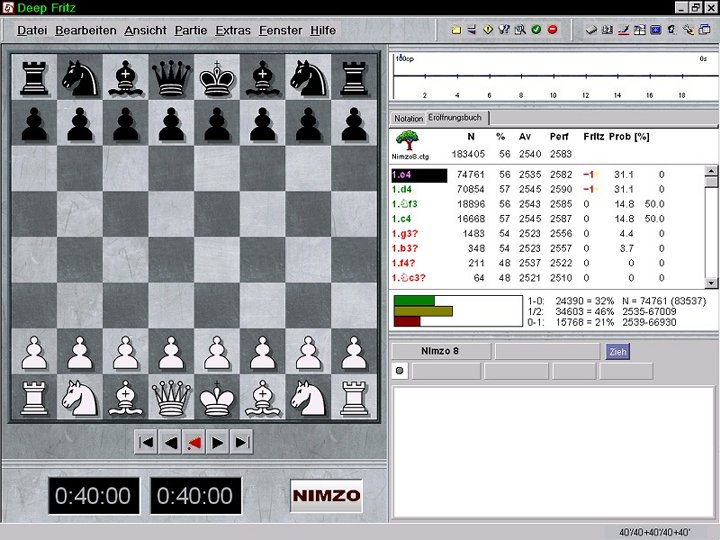
Task: Open the Extras menu
Action: coord(233,30)
